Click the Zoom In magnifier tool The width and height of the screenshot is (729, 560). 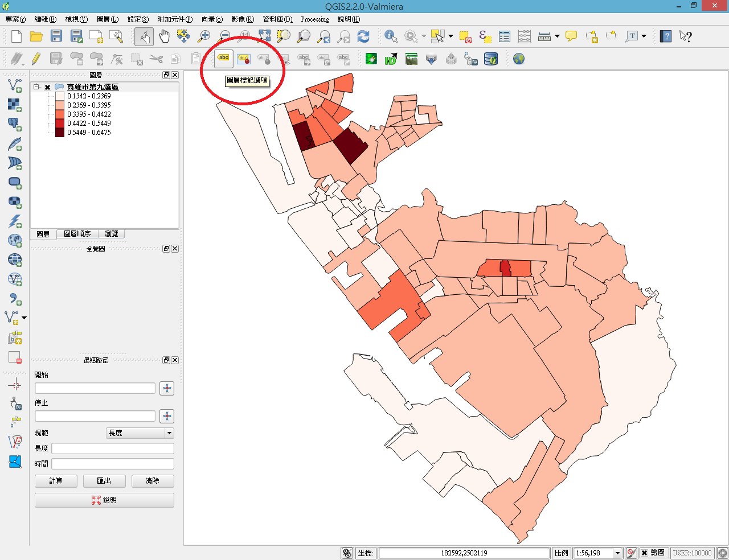coord(203,36)
